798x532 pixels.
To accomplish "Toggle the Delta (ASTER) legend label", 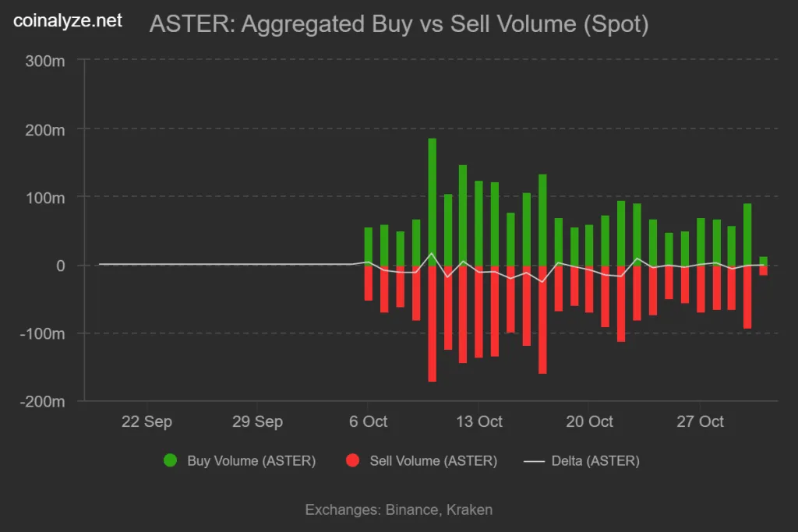I will click(595, 460).
